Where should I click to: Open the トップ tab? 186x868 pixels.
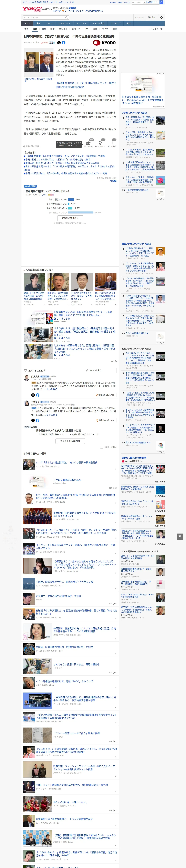coord(27,24)
